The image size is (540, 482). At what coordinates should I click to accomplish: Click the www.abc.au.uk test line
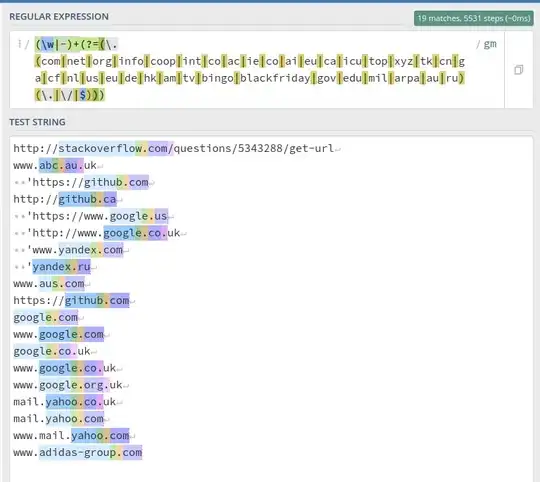(x=55, y=165)
